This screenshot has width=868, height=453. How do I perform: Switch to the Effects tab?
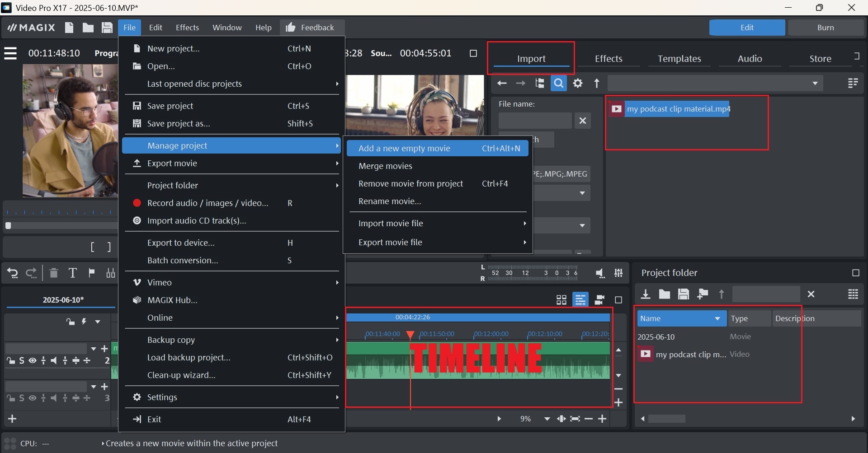click(609, 59)
